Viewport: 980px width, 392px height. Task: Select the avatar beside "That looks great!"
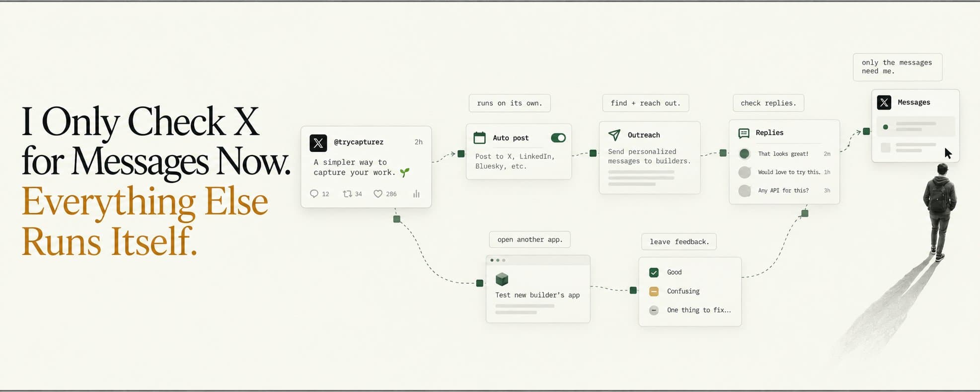(744, 154)
